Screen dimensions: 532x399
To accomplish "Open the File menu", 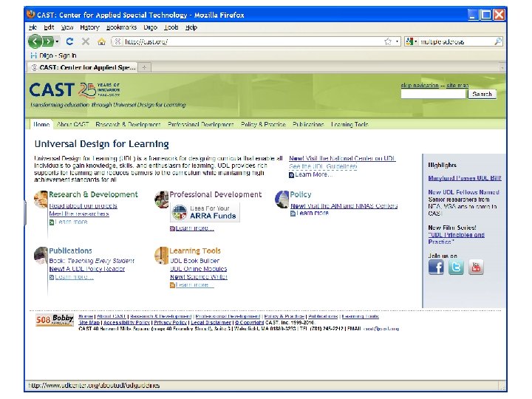I will click(33, 27).
